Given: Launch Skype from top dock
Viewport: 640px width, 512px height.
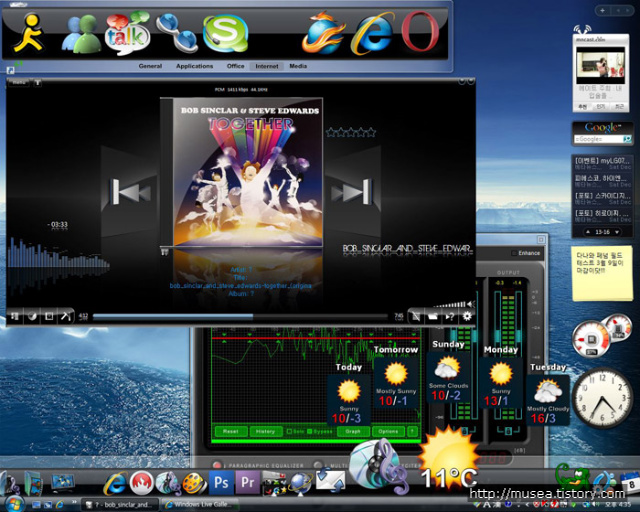Looking at the screenshot, I should 225,33.
